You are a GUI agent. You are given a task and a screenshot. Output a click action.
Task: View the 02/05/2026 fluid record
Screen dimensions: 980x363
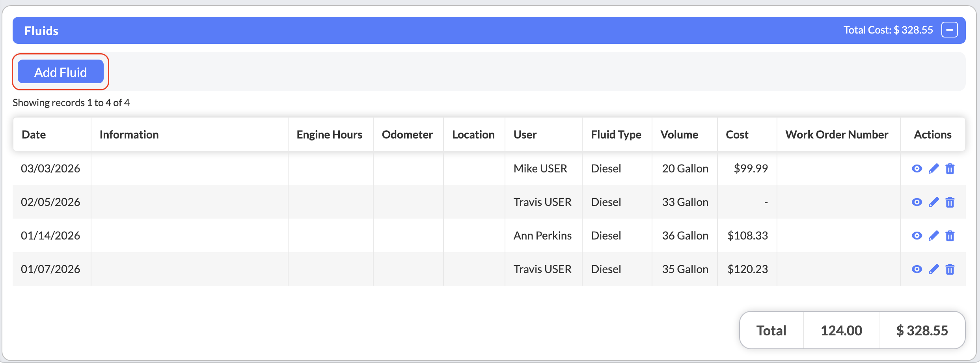(x=917, y=202)
